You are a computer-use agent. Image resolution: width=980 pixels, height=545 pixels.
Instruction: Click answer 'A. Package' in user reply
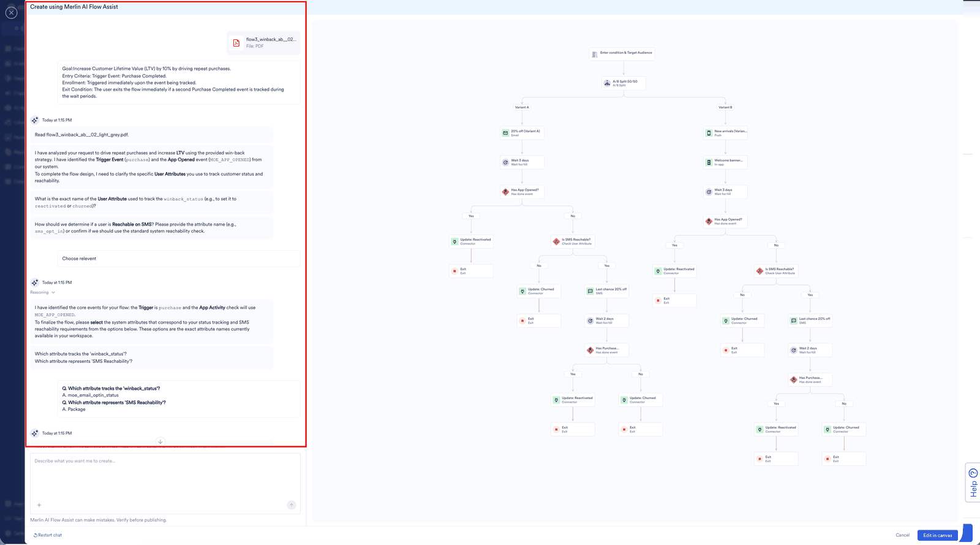(x=73, y=410)
